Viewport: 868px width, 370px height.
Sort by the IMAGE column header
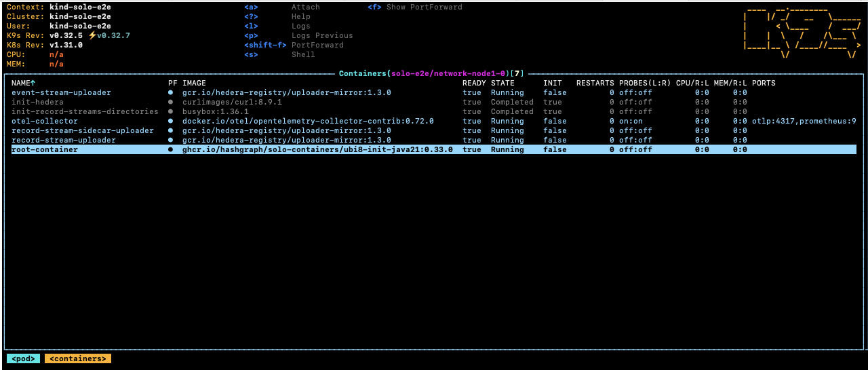click(x=194, y=83)
